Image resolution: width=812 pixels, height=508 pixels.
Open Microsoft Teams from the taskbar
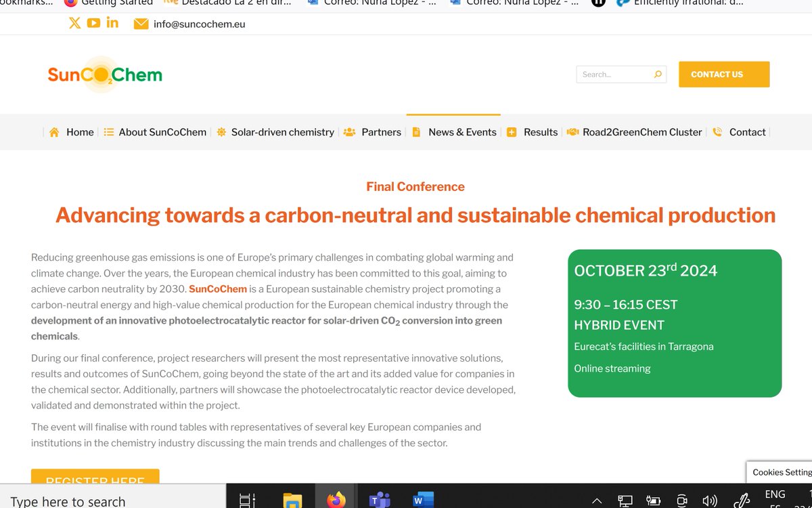point(380,501)
